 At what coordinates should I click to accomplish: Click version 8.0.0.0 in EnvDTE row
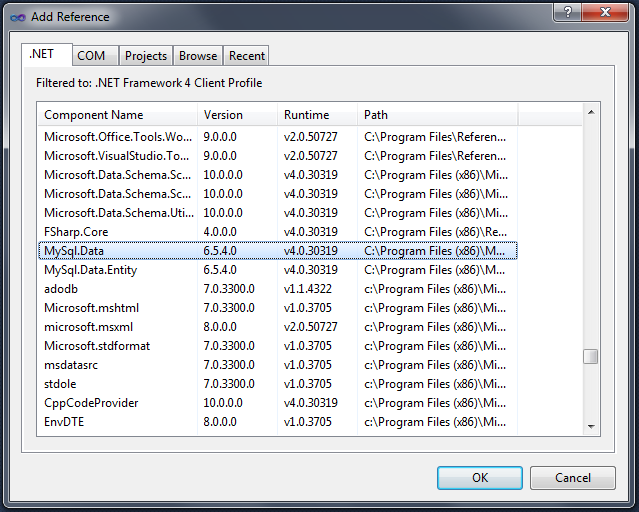220,422
